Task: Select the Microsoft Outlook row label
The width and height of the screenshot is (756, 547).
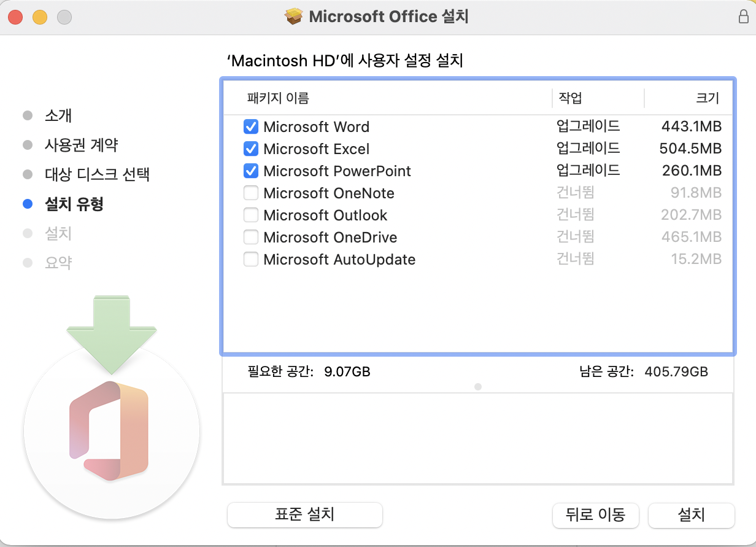Action: point(326,215)
